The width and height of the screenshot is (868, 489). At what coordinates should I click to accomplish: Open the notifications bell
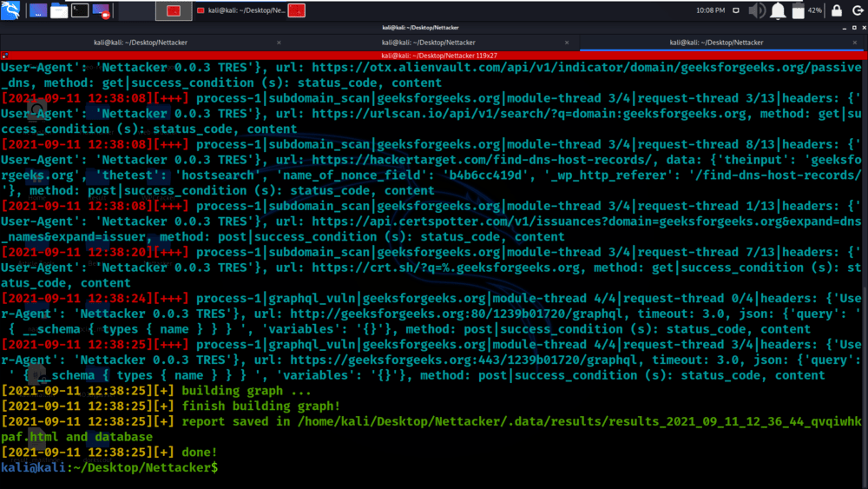pyautogui.click(x=778, y=10)
